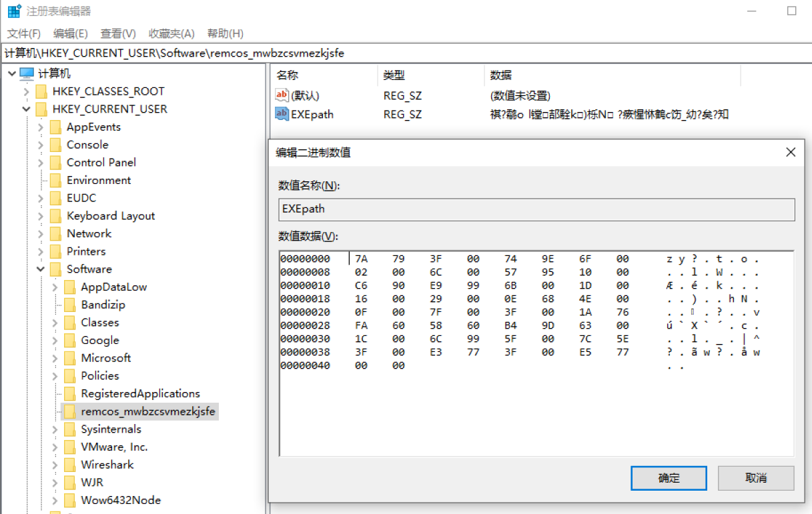Screen dimensions: 812x514
Task: Select the EXEpath value name
Action: coord(312,114)
